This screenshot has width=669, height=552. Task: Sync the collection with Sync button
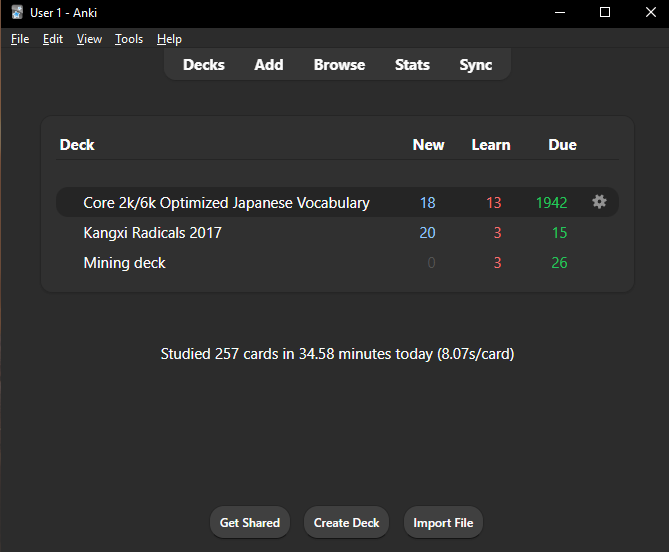tap(476, 65)
